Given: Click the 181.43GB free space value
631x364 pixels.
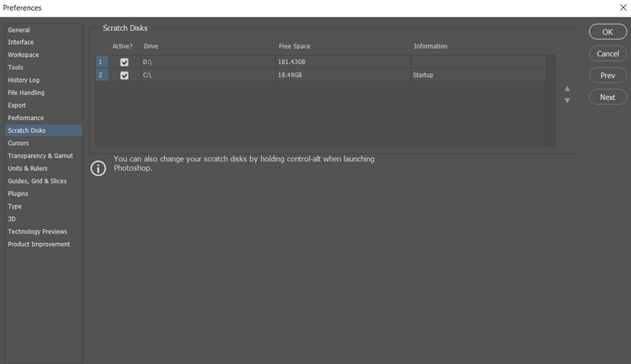Looking at the screenshot, I should point(292,62).
